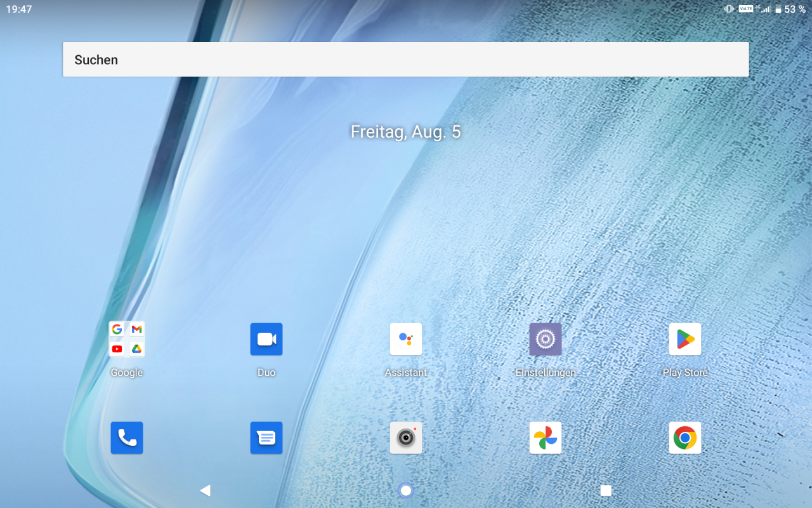Open the Phone dialer app

coord(127,438)
